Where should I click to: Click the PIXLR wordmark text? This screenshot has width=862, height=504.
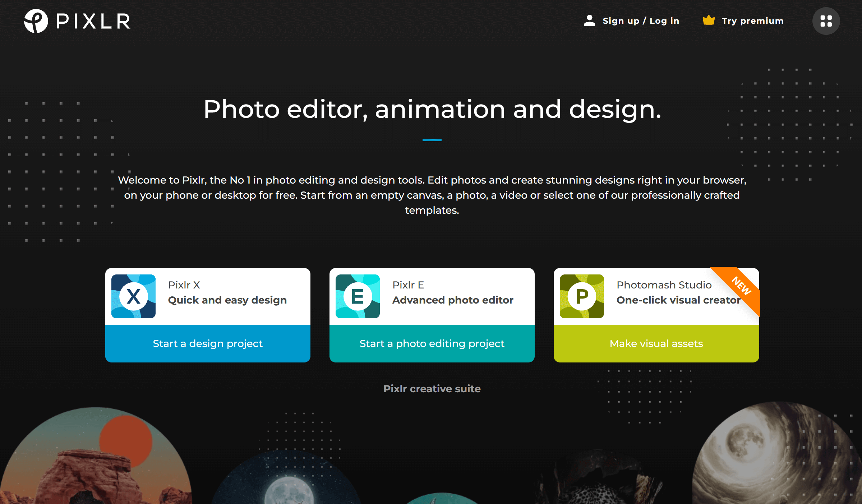[93, 21]
